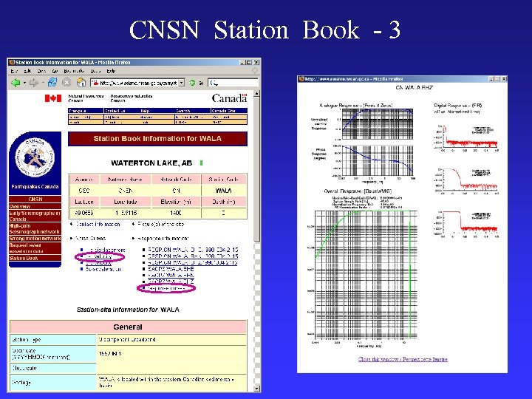532x399 pixels.
Task: Open the address bar URL dropdown
Action: pos(182,83)
